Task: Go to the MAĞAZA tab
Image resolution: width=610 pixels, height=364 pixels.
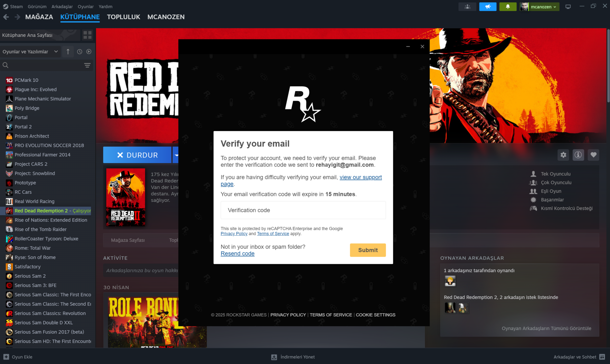Action: 39,17
